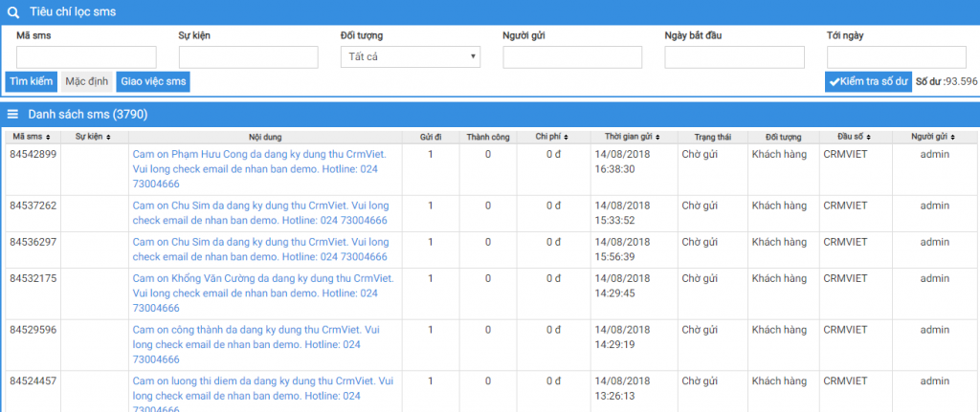This screenshot has height=412, width=980.
Task: Click the Đối tượng column header in table
Action: 783,137
